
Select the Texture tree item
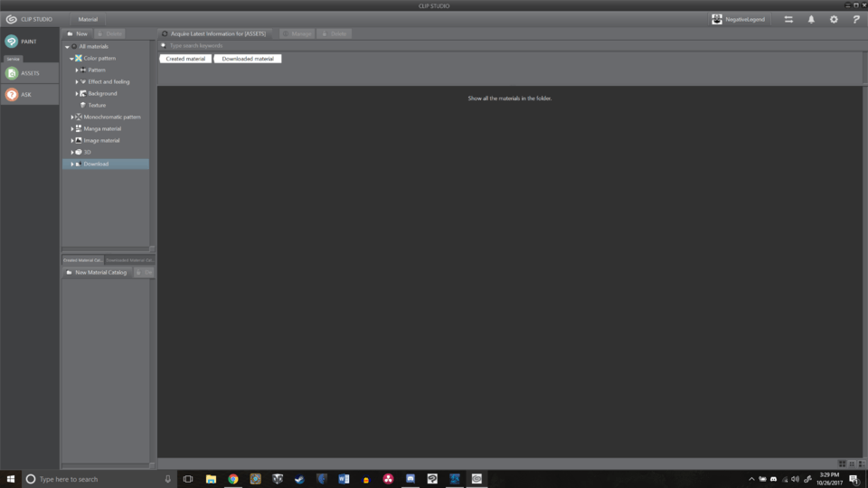click(x=97, y=105)
